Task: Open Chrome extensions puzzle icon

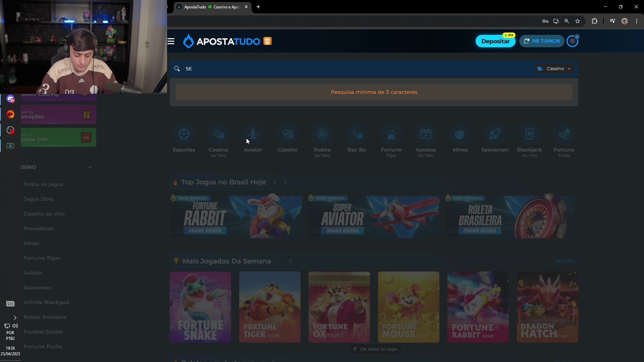Action: click(x=594, y=21)
